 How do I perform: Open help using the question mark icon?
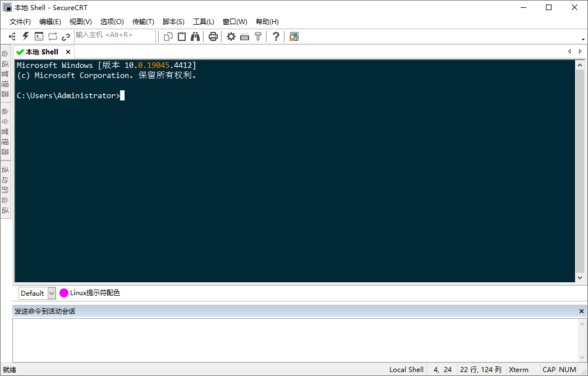click(275, 36)
